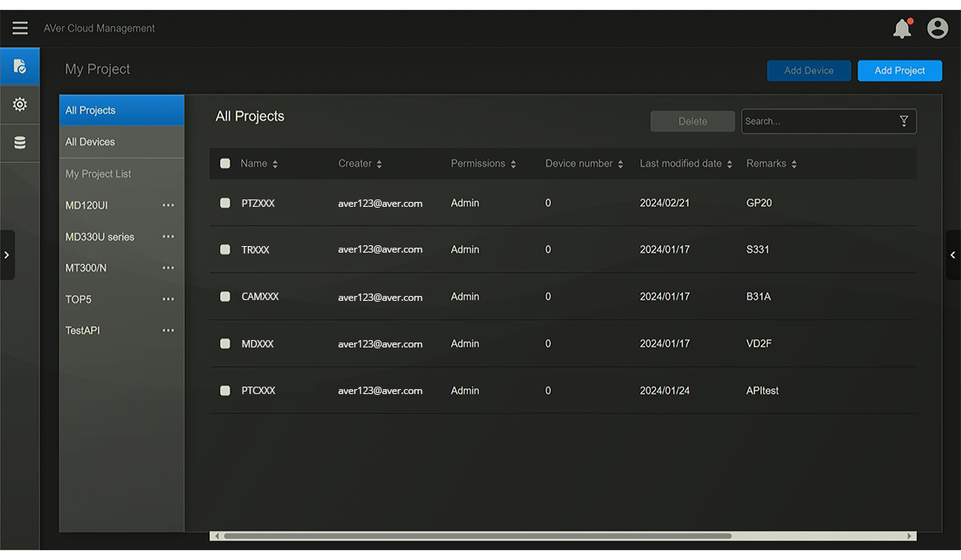Expand the right edge panel arrow
Screen dimensions: 961x560
pyautogui.click(x=953, y=255)
